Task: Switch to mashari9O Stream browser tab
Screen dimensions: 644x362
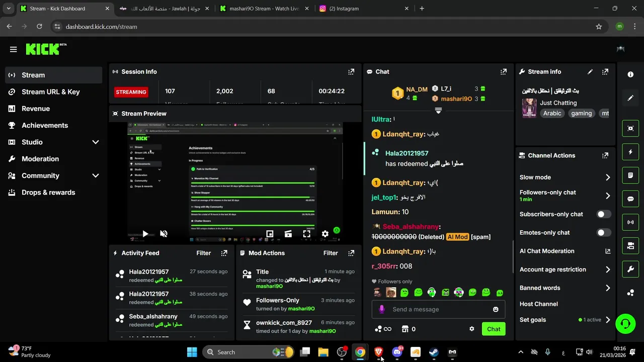Action: pos(265,9)
